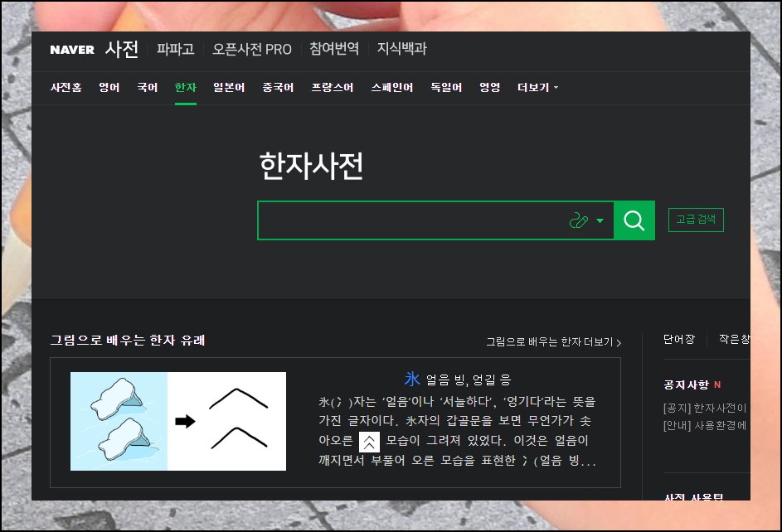Image resolution: width=782 pixels, height=532 pixels.
Task: Switch to the 일본어 dictionary tab
Action: [229, 88]
